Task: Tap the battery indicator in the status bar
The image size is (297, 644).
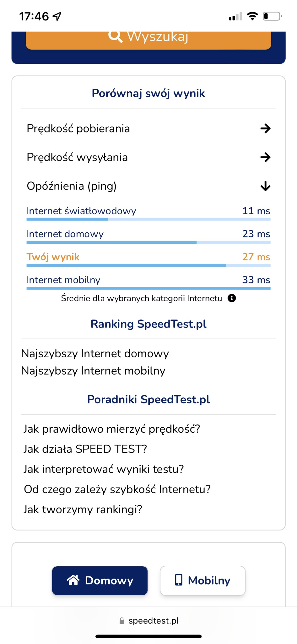Action: [x=272, y=16]
